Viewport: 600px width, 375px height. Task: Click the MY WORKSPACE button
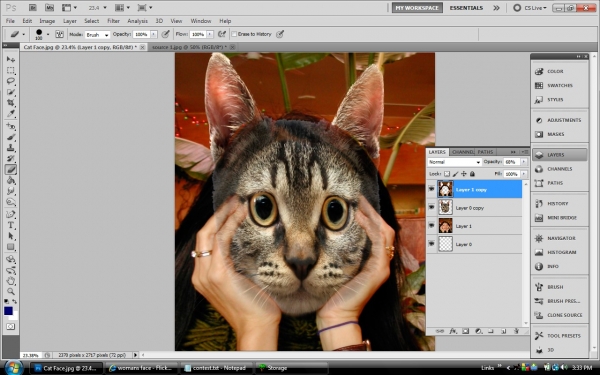click(417, 8)
